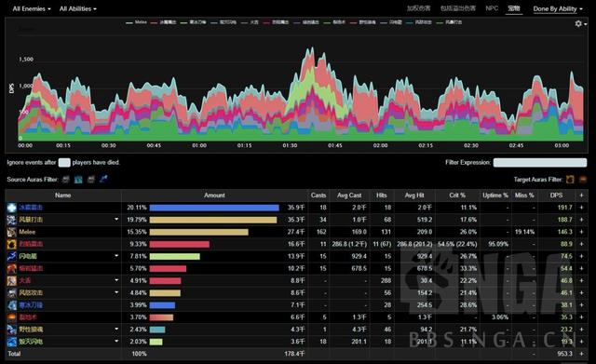Sort table by Amount column

(214, 195)
